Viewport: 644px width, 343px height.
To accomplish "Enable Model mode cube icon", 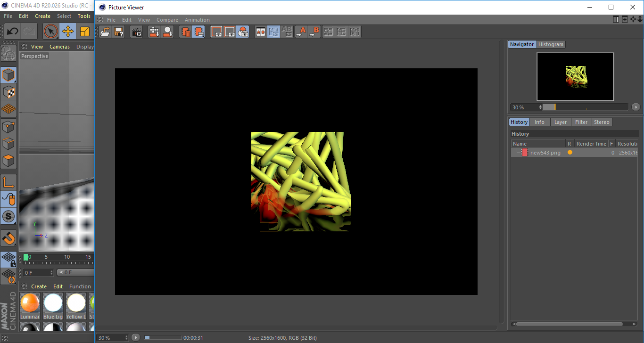I will pos(8,75).
